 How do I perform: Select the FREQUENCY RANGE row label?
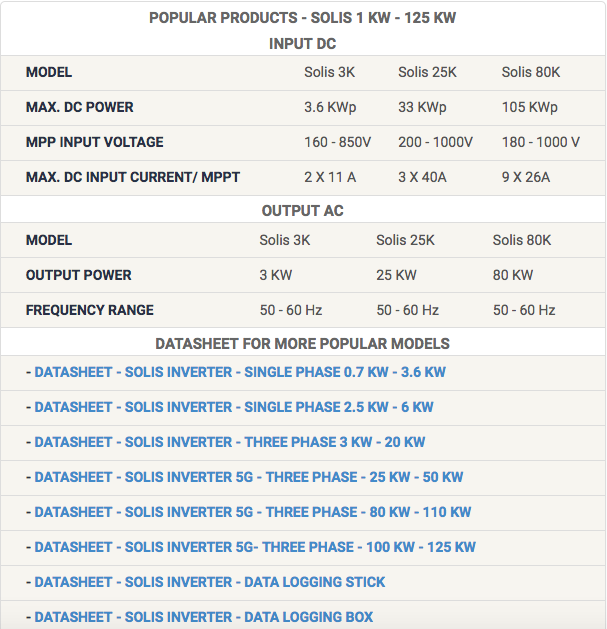[x=90, y=310]
